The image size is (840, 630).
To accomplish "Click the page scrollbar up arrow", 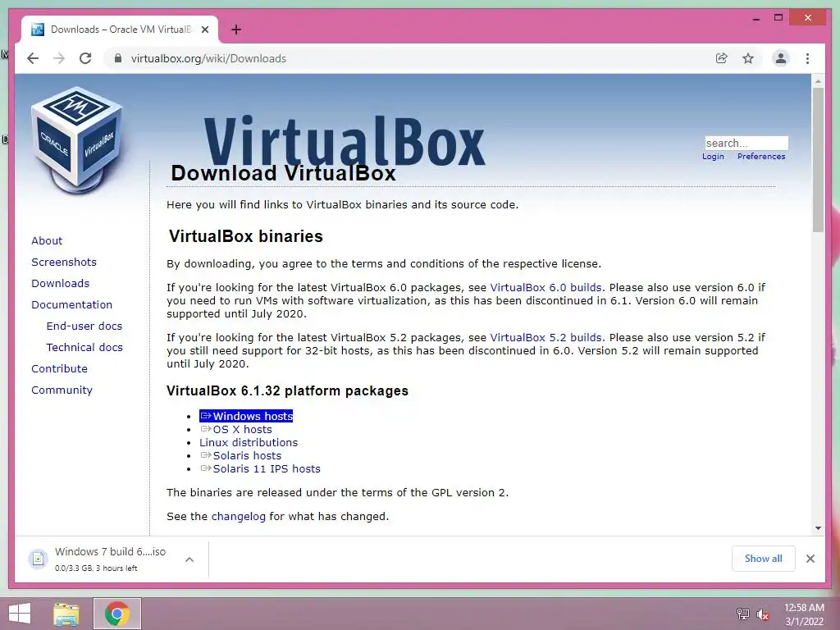I will click(818, 81).
